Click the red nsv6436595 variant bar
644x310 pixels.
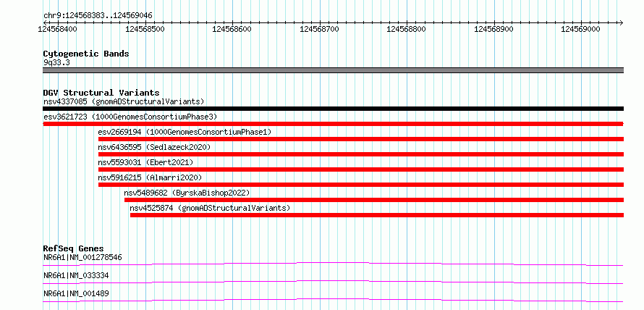click(x=361, y=154)
